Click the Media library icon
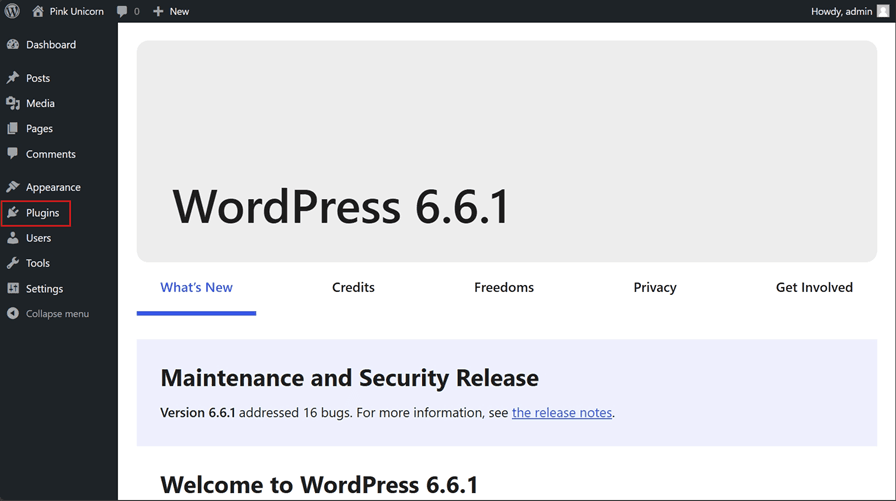The image size is (896, 501). [13, 103]
